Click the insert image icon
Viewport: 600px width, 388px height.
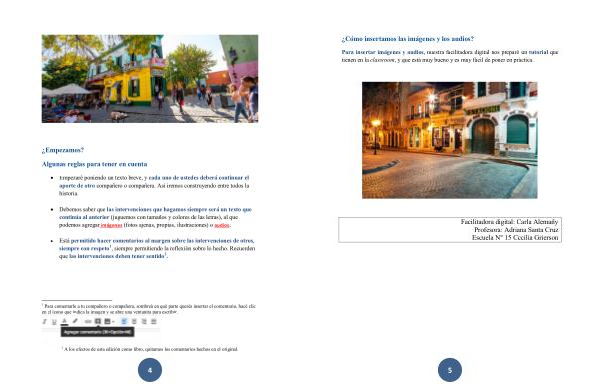pos(107,321)
